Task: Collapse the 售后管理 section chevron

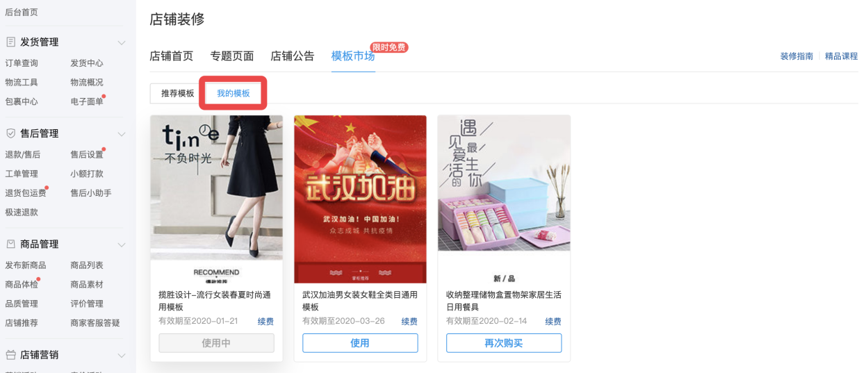Action: 122,133
